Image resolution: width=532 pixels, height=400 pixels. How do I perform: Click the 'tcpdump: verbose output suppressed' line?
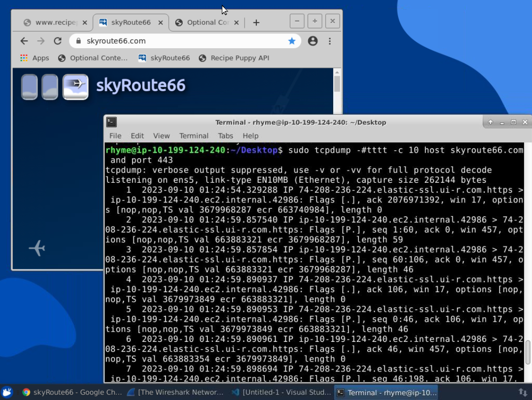coord(299,170)
